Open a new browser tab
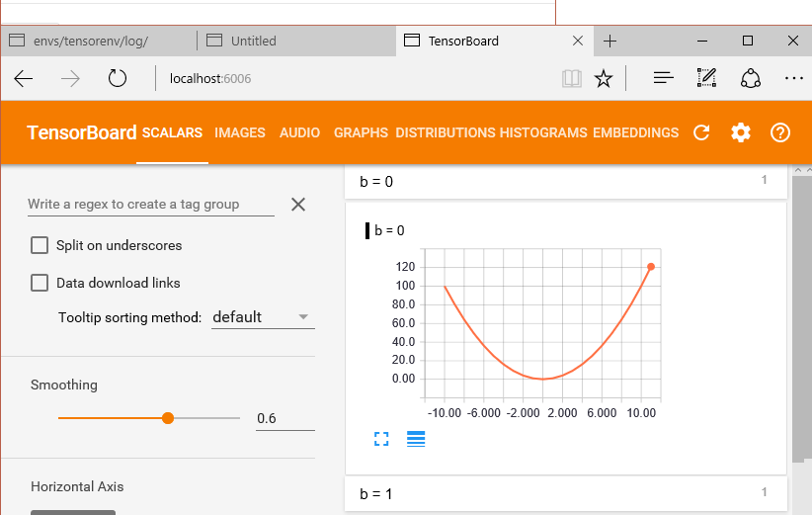This screenshot has height=515, width=812. point(610,41)
